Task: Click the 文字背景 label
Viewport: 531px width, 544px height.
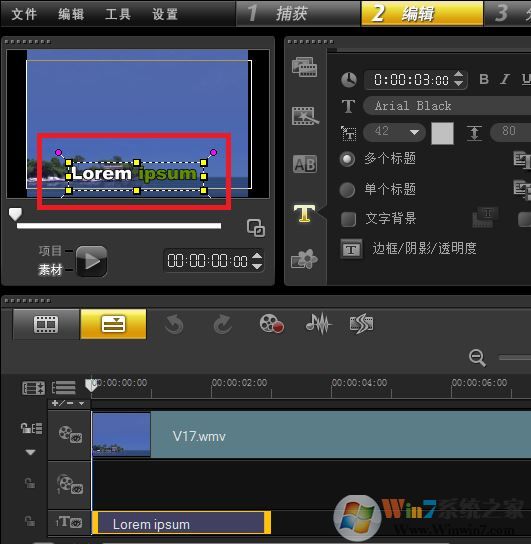Action: [391, 219]
